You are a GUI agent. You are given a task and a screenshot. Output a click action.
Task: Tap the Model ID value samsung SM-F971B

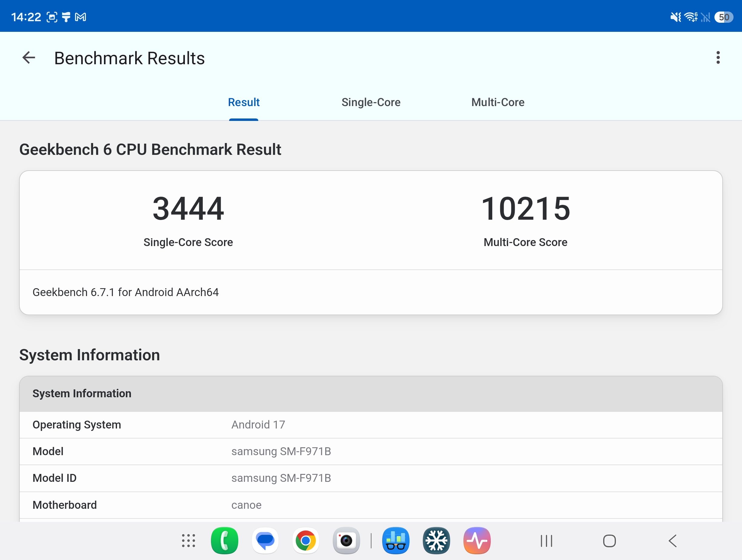click(281, 478)
